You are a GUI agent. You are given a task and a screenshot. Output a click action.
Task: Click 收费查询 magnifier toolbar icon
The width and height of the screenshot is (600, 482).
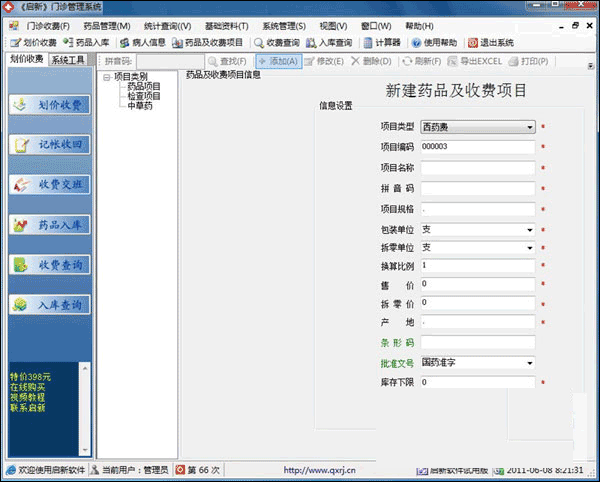point(259,43)
